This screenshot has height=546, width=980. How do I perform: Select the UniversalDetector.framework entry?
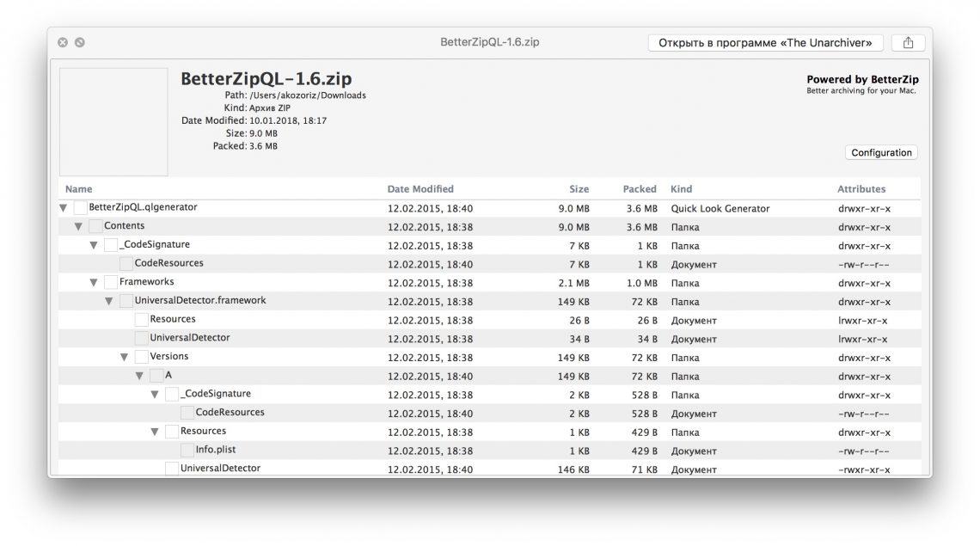200,300
